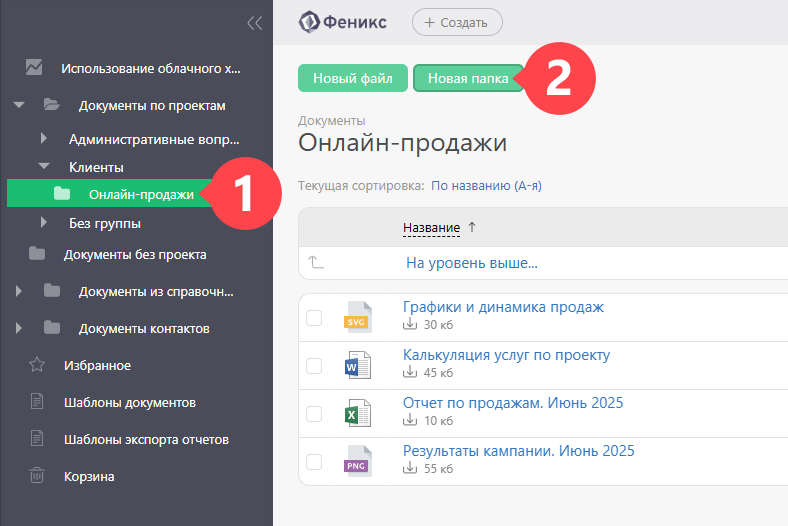Download Результаты кампании via download icon
This screenshot has width=788, height=526.
410,468
